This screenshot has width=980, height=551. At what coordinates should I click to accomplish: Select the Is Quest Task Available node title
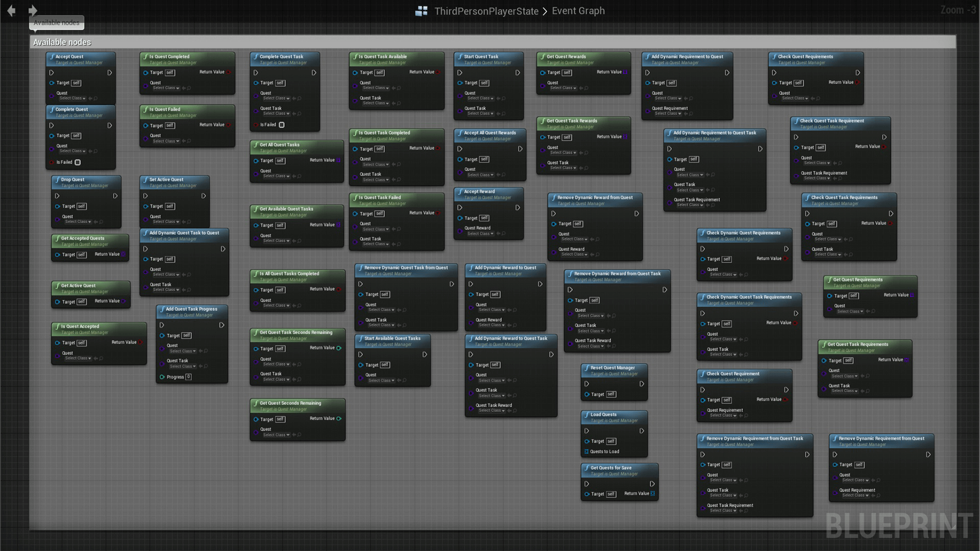(383, 57)
